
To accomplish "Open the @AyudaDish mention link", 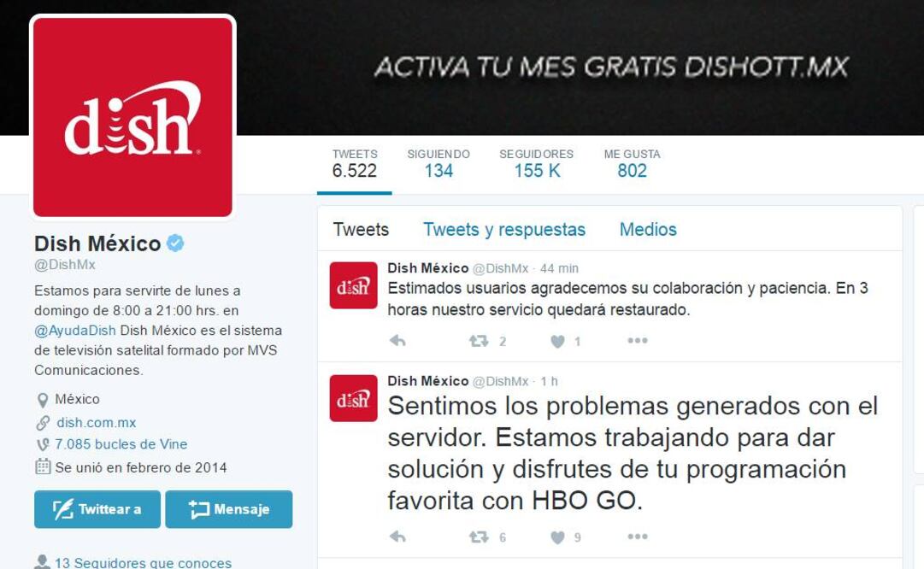I will pos(75,331).
